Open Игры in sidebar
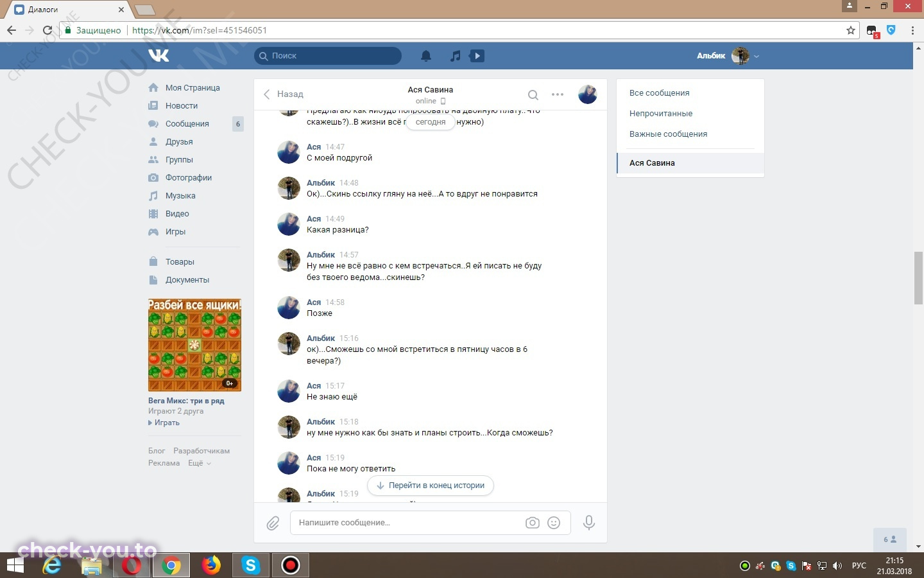Screen dimensions: 924x578 click(x=175, y=232)
